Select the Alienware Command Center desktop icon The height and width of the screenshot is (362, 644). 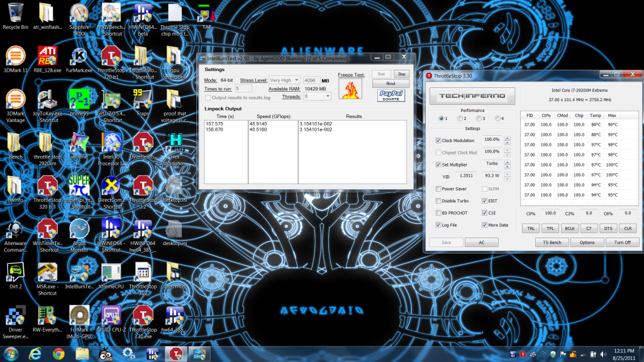pos(15,236)
